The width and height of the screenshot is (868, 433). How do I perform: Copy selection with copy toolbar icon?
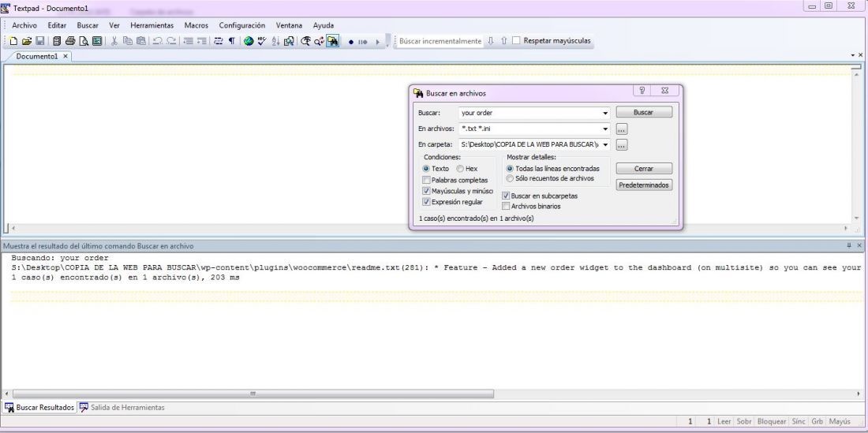click(x=127, y=41)
